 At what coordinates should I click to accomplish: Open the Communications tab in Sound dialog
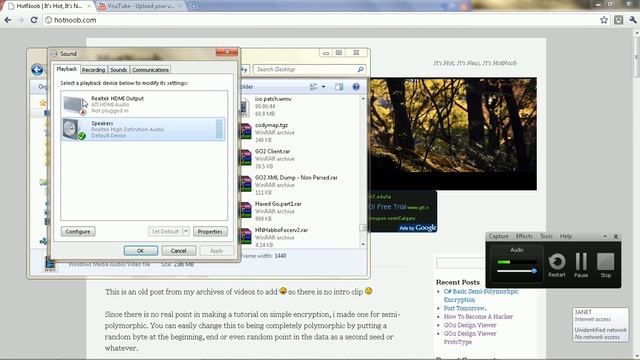tap(150, 70)
